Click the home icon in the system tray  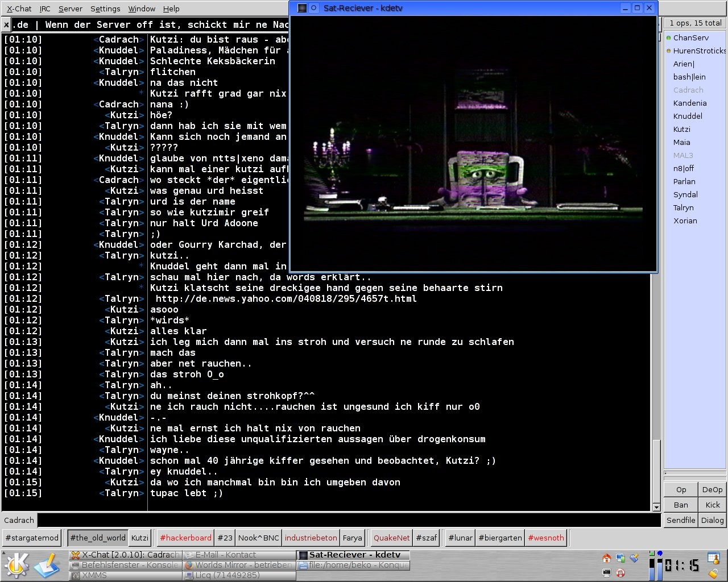(x=606, y=559)
